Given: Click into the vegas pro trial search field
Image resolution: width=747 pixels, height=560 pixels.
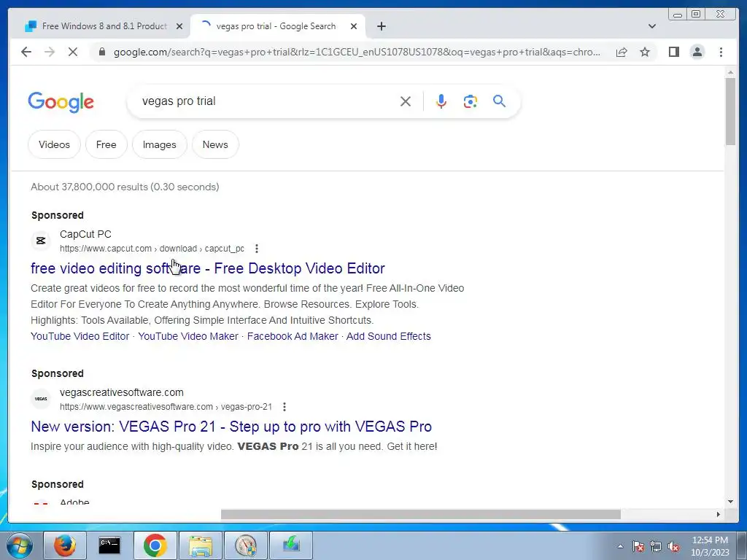Looking at the screenshot, I should (x=267, y=101).
